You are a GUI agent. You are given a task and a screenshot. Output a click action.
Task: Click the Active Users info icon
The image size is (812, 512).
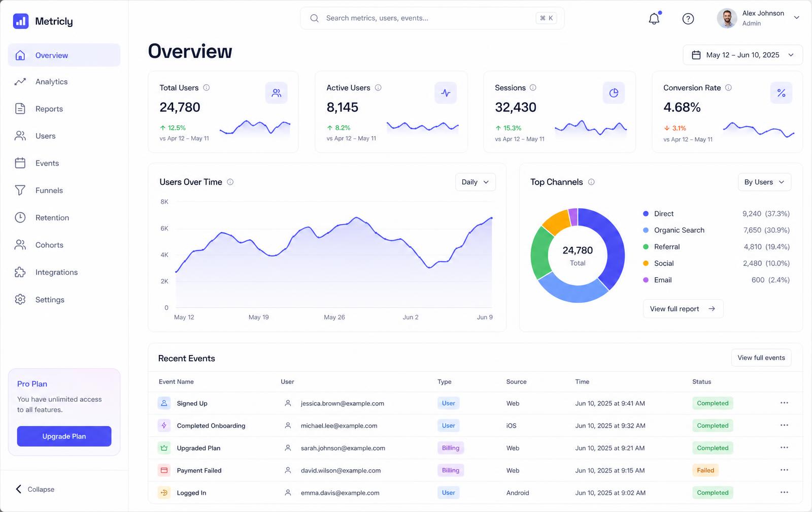click(x=378, y=87)
